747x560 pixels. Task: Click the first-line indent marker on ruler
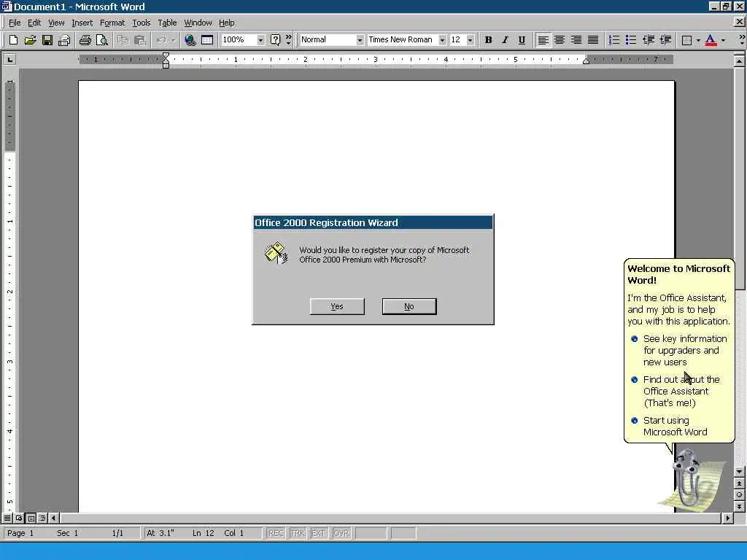(166, 57)
